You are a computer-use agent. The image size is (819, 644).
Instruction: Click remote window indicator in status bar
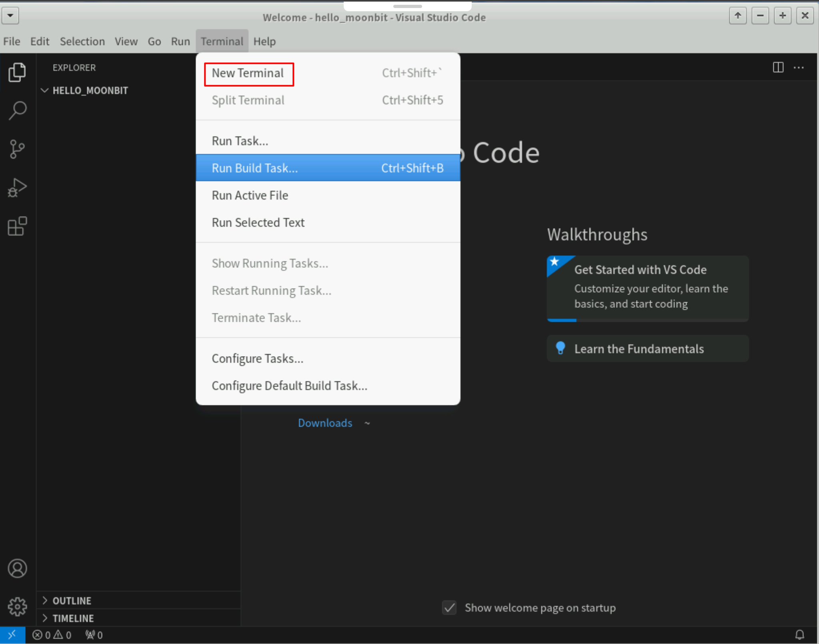12,635
